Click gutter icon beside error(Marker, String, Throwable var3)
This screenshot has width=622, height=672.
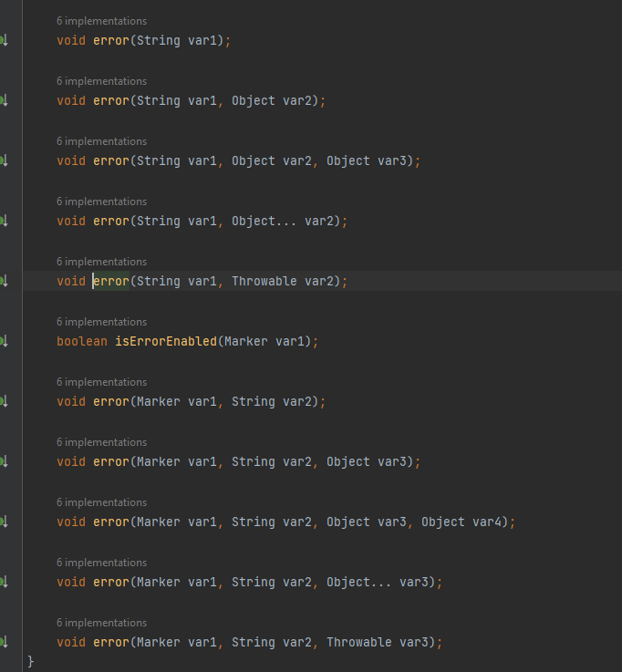pyautogui.click(x=4, y=643)
